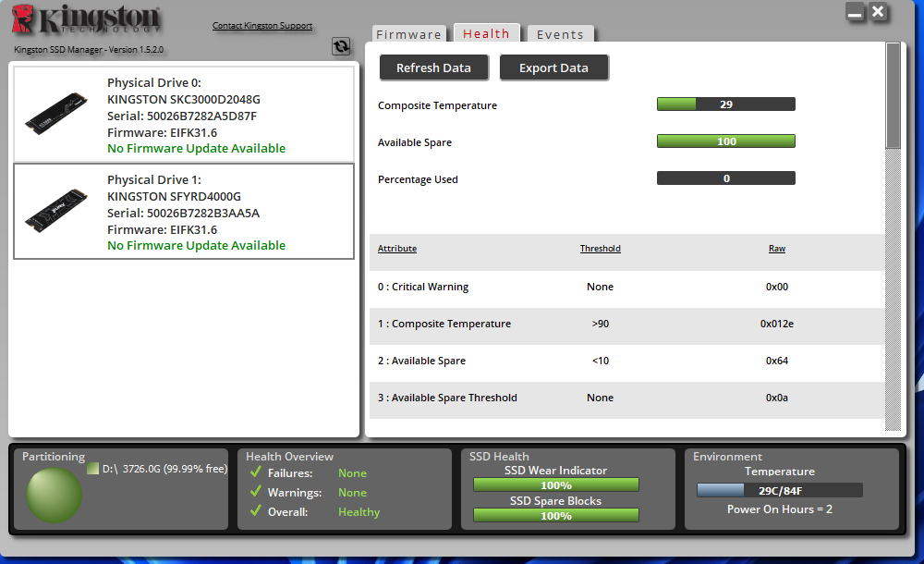Click Drive 1 No Firmware Update Available text
The height and width of the screenshot is (564, 924).
click(x=196, y=245)
